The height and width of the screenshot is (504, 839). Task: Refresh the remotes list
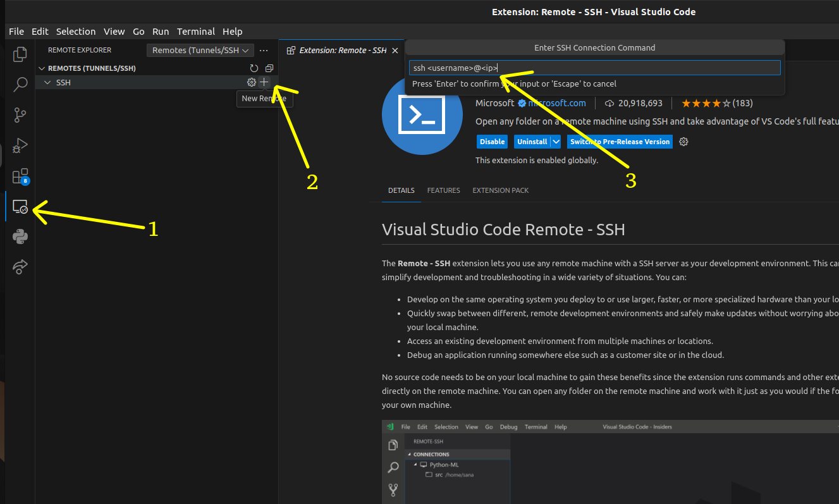pyautogui.click(x=254, y=68)
